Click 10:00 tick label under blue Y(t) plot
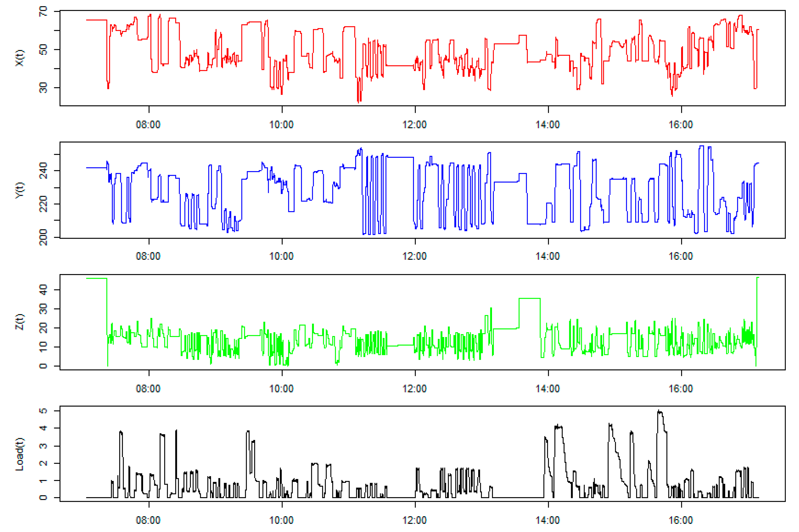 click(282, 256)
